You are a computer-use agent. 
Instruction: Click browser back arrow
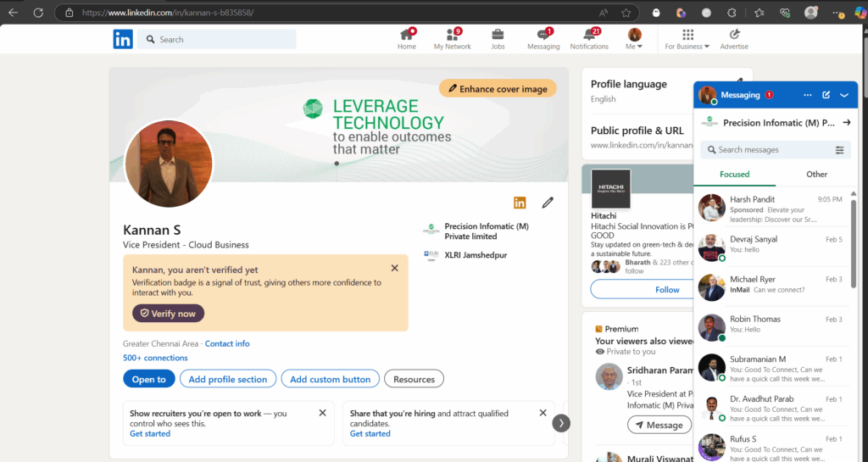[x=13, y=12]
